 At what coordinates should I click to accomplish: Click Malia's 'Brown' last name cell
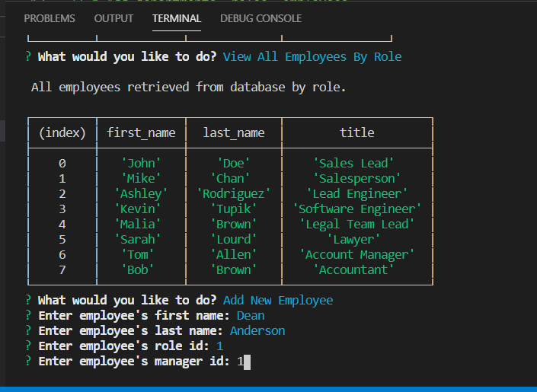234,225
